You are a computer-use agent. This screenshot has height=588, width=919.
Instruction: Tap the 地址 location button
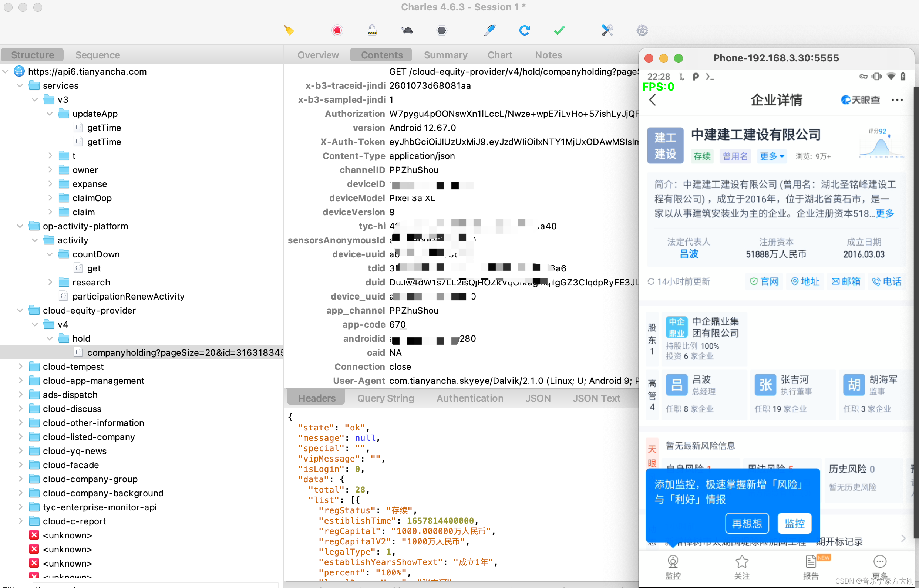pos(805,282)
